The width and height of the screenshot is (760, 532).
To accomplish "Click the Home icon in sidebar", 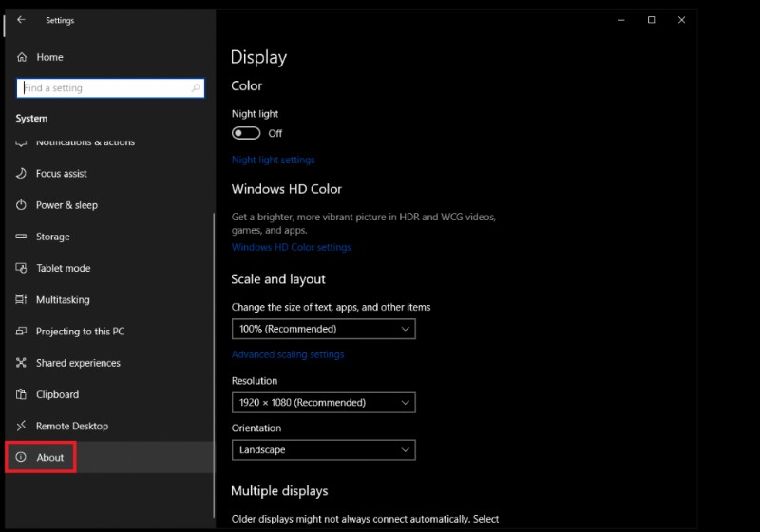I will coord(21,57).
